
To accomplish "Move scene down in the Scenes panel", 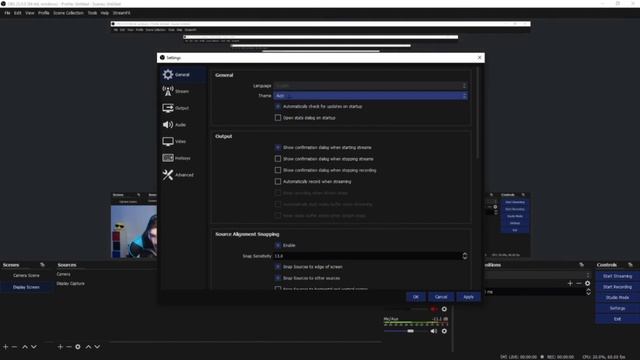I will pos(34,347).
